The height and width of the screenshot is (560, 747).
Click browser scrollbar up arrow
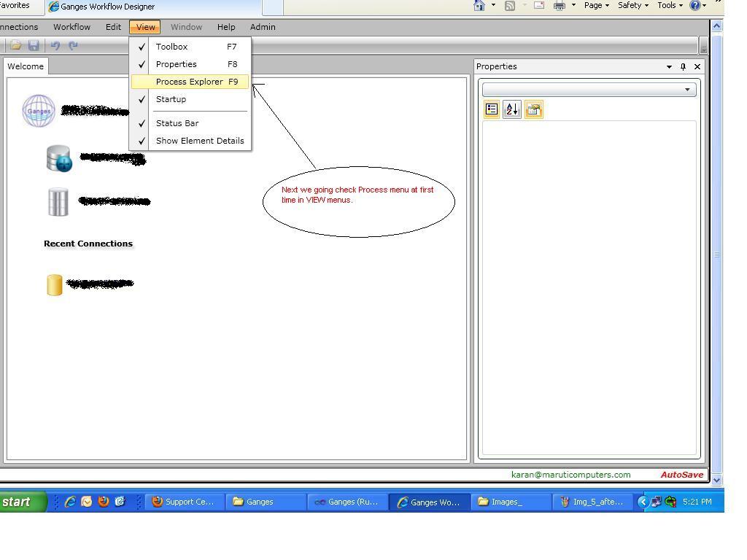tap(717, 26)
